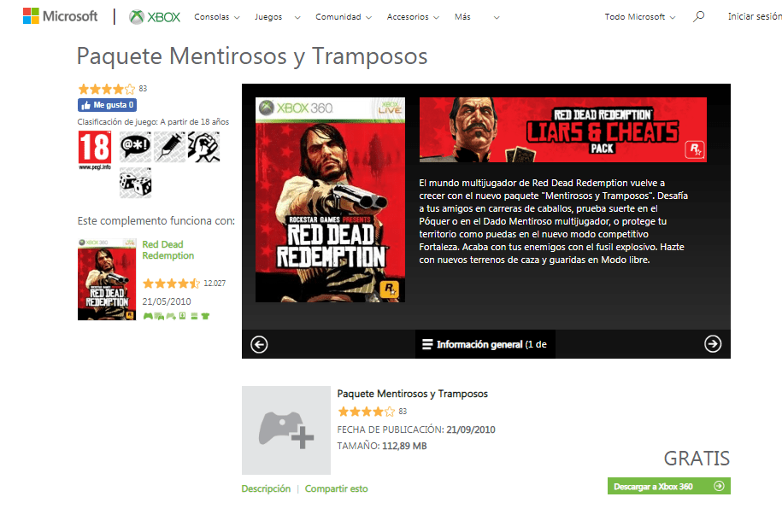
Task: Open the Más menu
Action: coord(477,17)
